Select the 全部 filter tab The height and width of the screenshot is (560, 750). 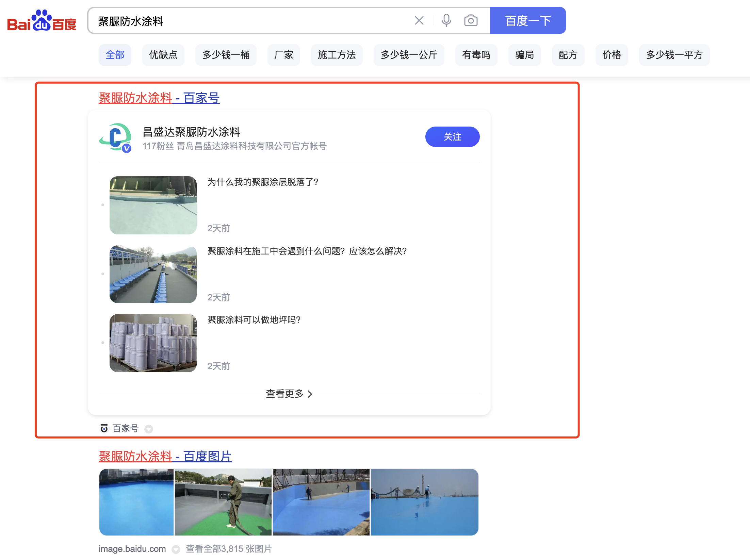point(115,55)
